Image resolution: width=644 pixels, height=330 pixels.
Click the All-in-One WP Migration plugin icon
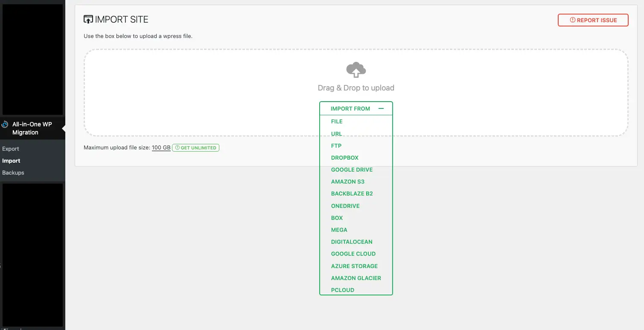(x=5, y=125)
